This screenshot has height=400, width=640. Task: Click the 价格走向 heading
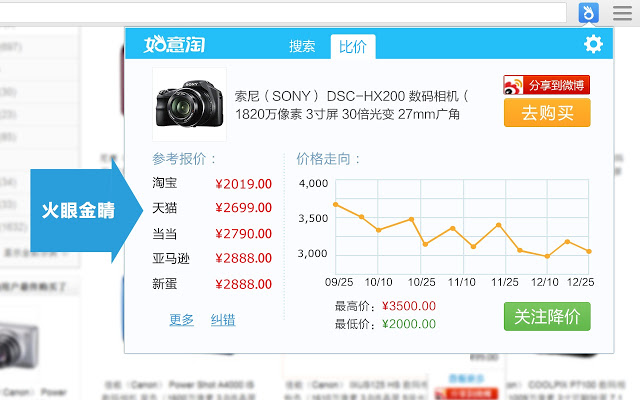(x=328, y=159)
